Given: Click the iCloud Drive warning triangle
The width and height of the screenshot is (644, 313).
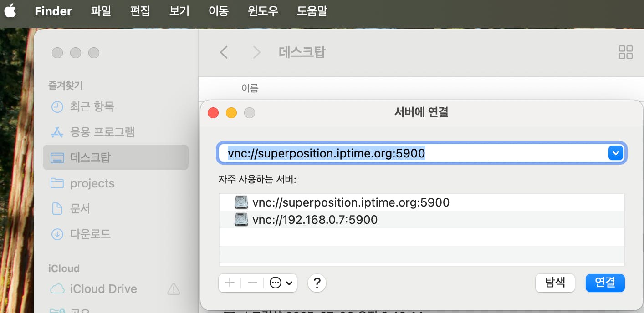Looking at the screenshot, I should (x=174, y=289).
